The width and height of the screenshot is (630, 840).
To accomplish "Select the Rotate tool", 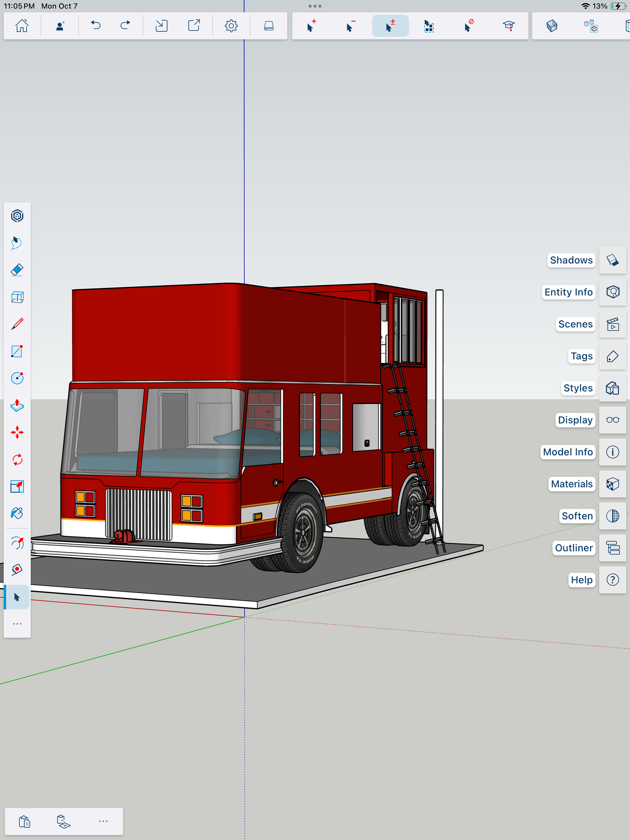I will [17, 460].
